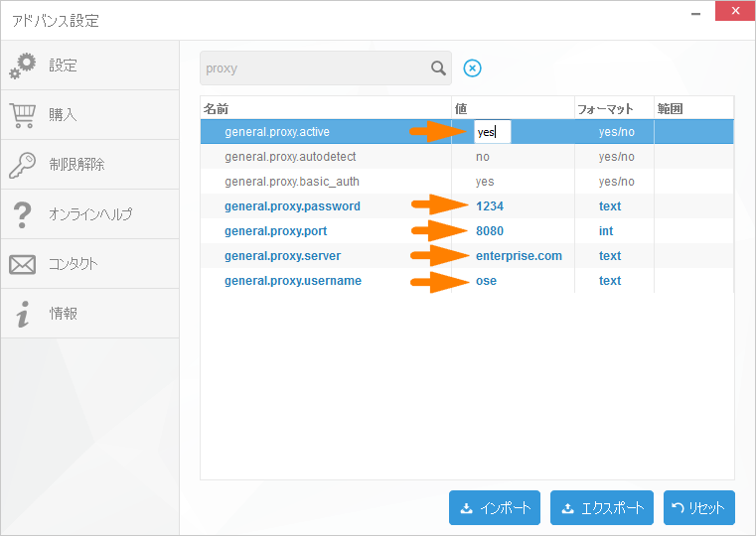Sort by the 名前 column header
This screenshot has width=756, height=536.
pyautogui.click(x=326, y=109)
